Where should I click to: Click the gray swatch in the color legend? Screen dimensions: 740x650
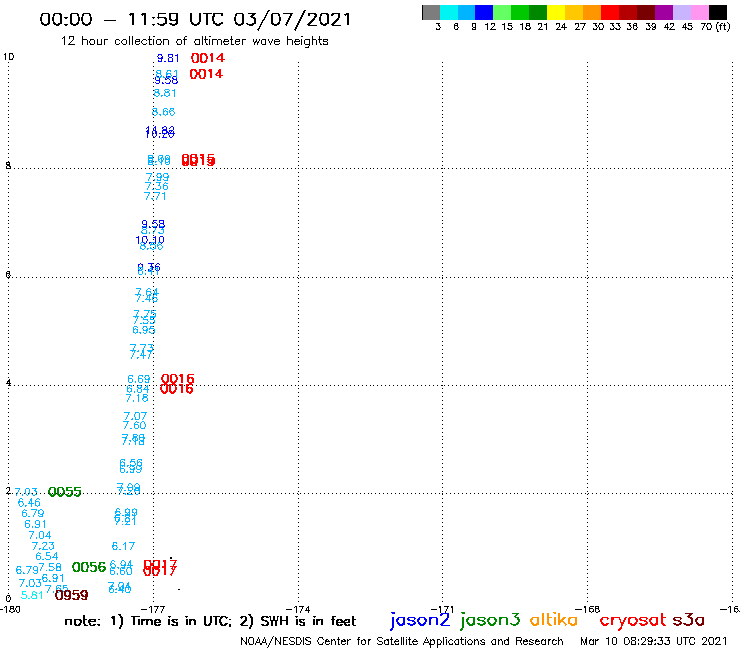[x=431, y=12]
